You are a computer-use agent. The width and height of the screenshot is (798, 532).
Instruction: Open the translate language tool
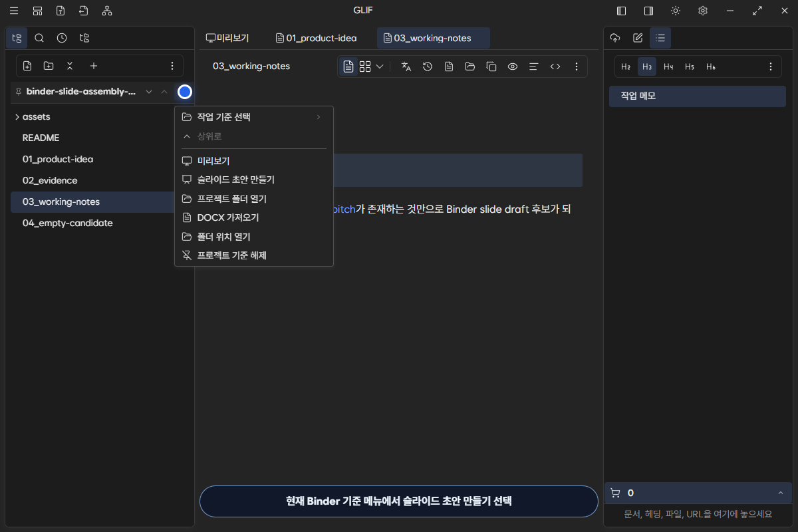click(x=406, y=66)
